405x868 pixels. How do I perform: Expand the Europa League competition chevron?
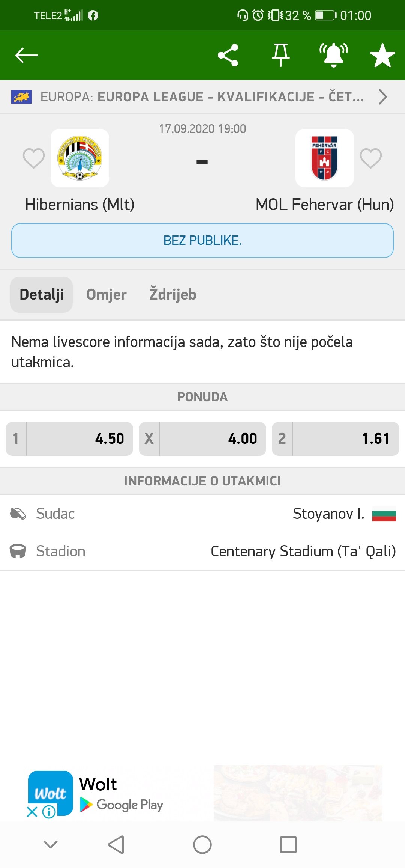382,97
